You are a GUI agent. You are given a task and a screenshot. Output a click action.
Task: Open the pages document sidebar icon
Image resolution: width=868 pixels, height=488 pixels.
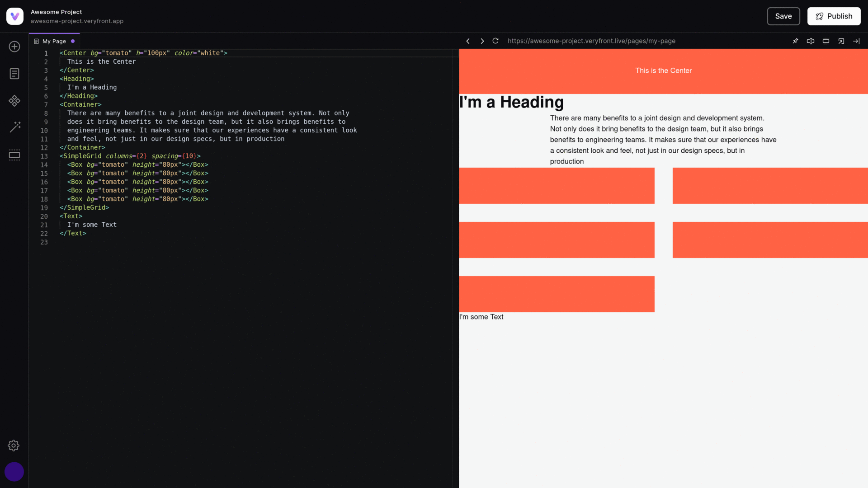14,74
